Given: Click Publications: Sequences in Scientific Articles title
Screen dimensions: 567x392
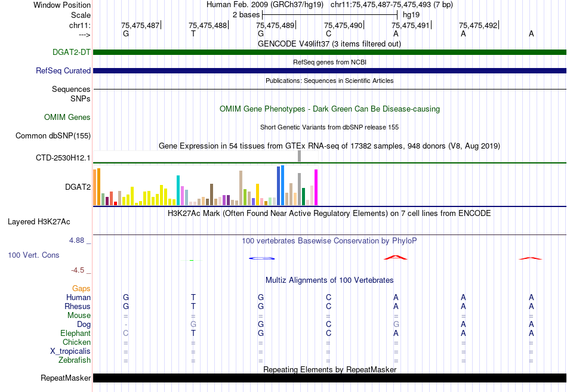Looking at the screenshot, I should (x=329, y=81).
